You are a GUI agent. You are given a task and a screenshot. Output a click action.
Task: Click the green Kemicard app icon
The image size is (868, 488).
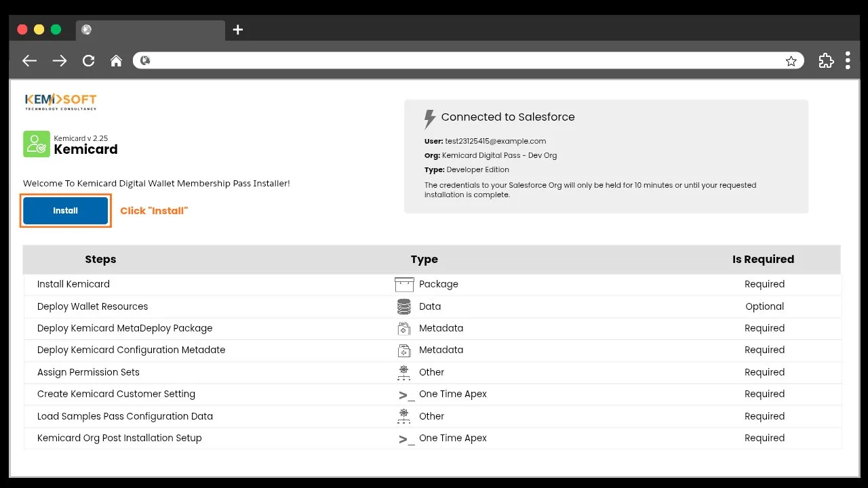pos(36,144)
